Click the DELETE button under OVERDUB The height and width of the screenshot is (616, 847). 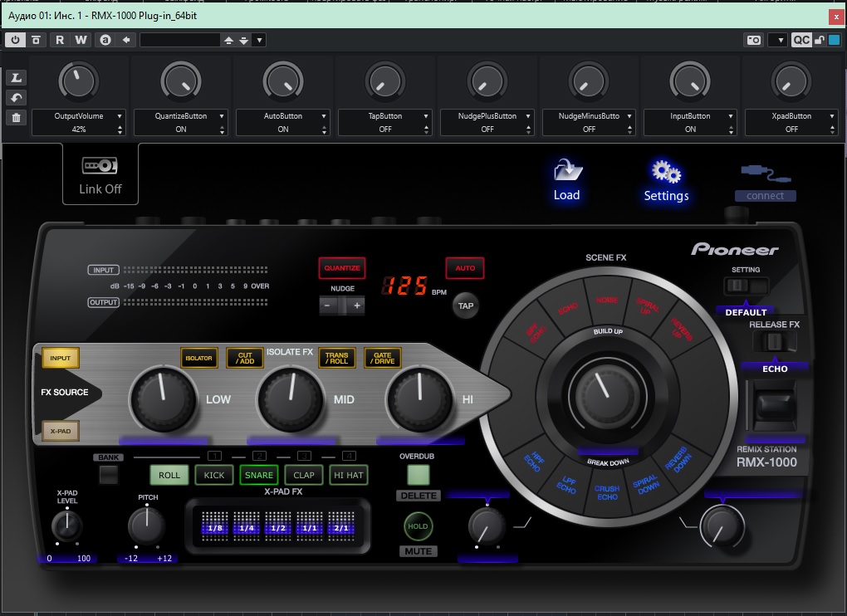coord(418,496)
